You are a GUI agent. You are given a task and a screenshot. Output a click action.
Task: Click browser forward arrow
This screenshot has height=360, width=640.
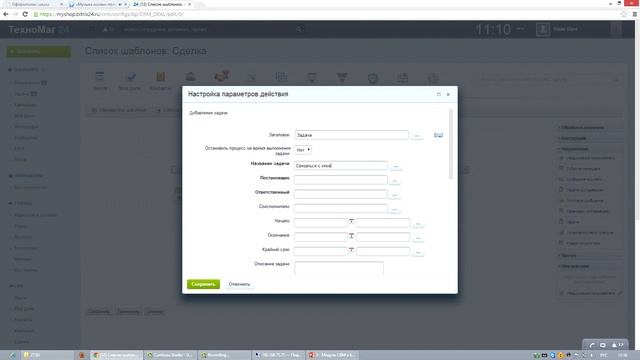[x=15, y=14]
